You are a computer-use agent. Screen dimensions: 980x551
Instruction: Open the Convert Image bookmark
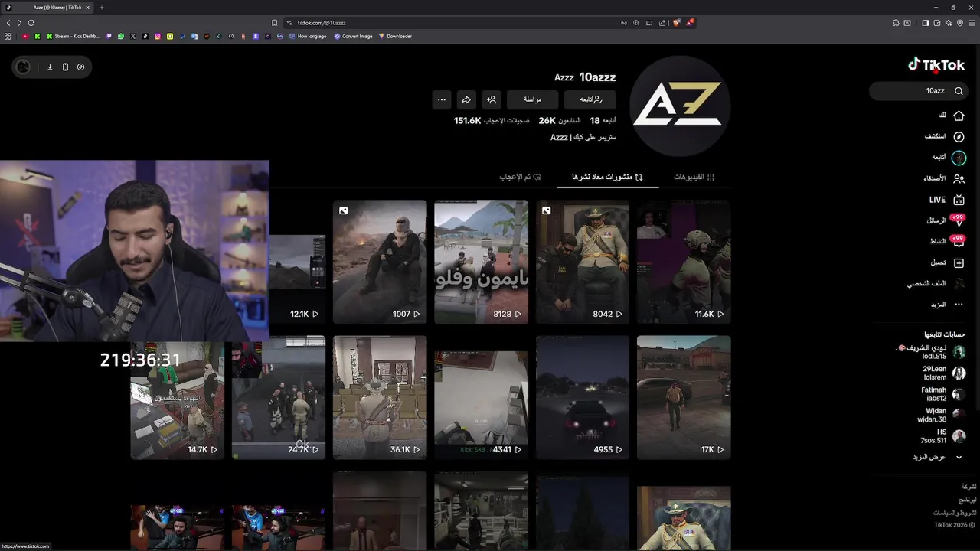click(353, 36)
